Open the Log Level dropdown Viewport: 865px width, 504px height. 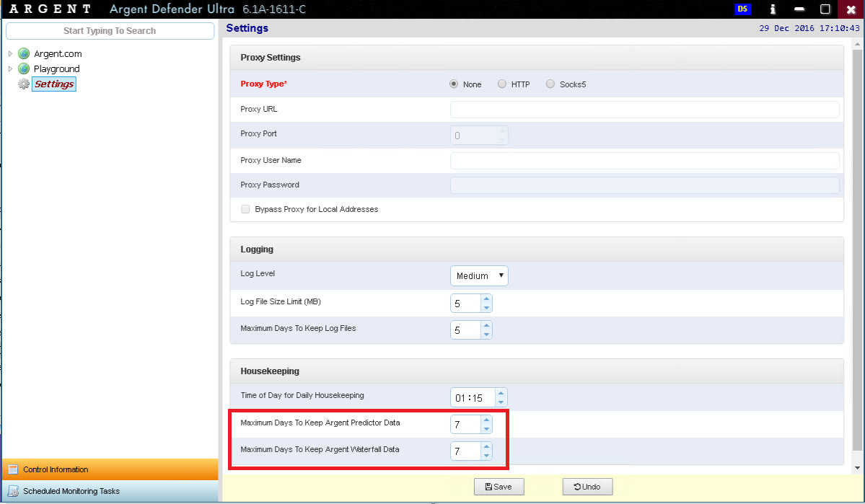479,275
